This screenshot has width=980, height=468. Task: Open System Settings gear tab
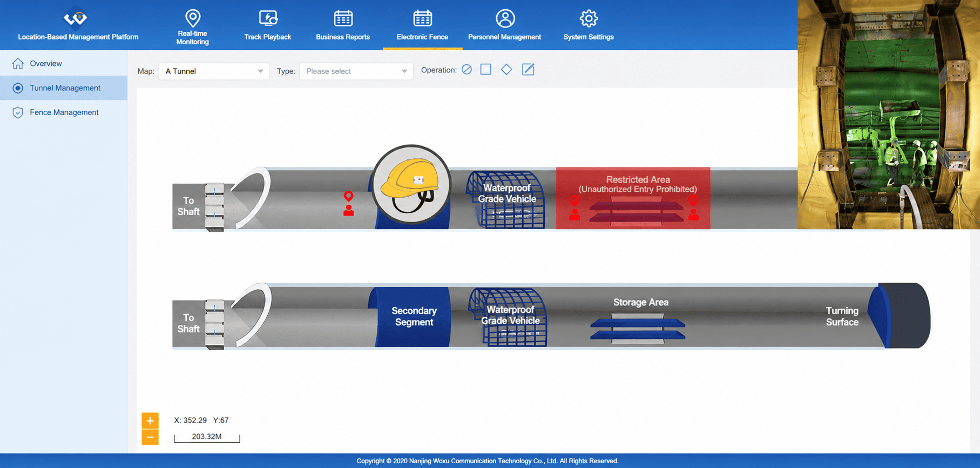[x=589, y=25]
